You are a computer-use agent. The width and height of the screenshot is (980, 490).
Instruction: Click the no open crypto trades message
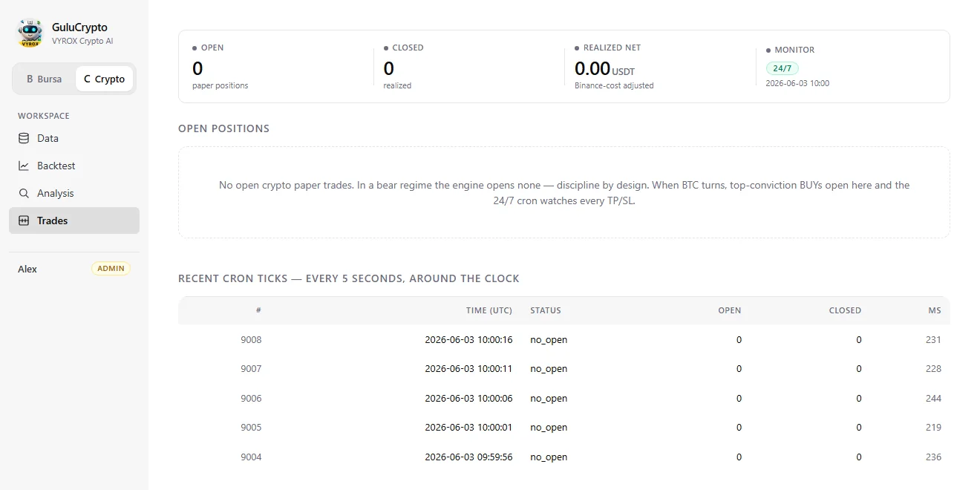pyautogui.click(x=564, y=192)
